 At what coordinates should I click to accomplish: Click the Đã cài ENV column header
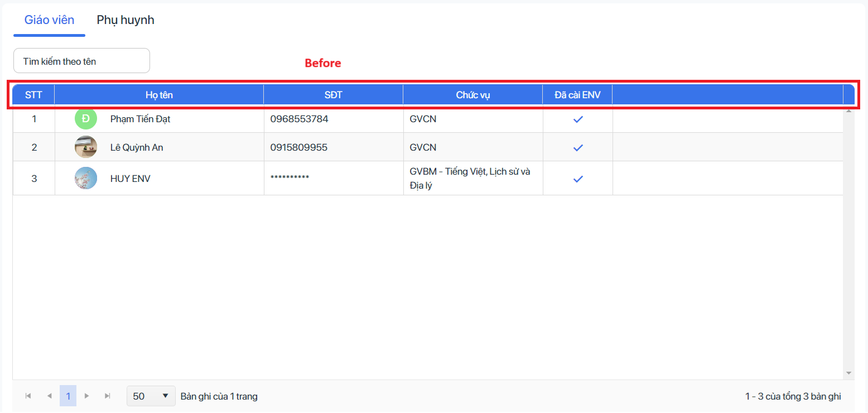pyautogui.click(x=577, y=95)
